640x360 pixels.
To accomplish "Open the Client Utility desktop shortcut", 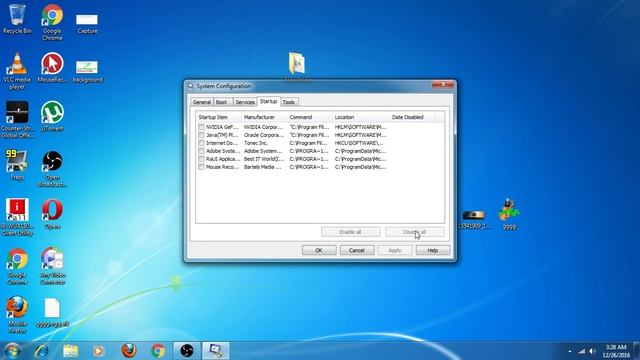I will pyautogui.click(x=17, y=217).
